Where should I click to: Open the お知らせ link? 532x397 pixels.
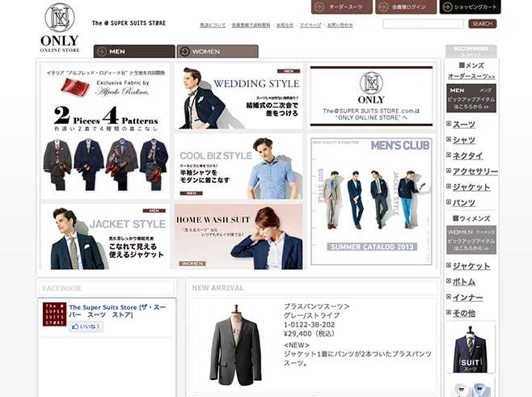click(285, 25)
